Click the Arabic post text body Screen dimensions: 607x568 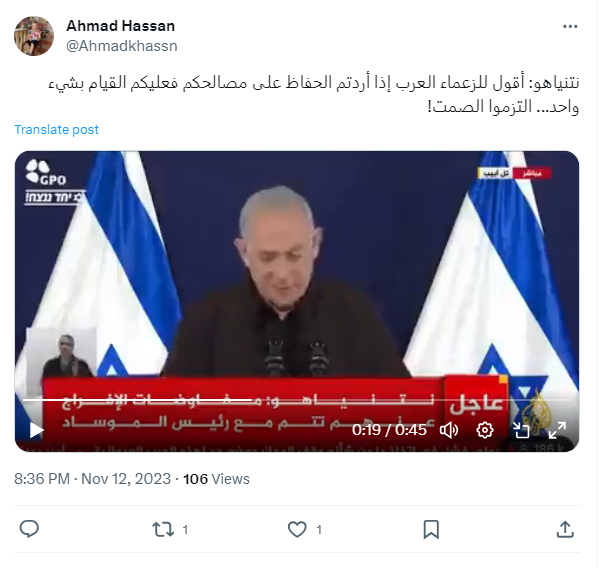click(314, 94)
